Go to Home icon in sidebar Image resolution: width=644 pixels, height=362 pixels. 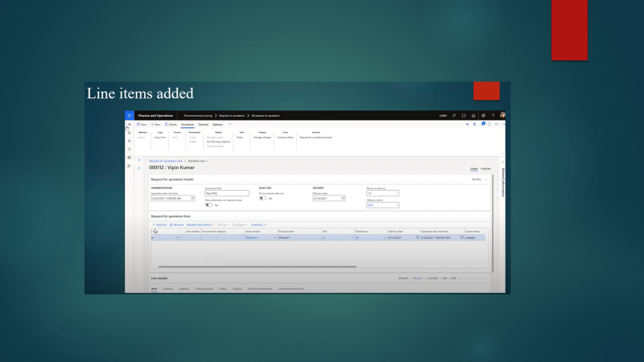click(x=130, y=133)
